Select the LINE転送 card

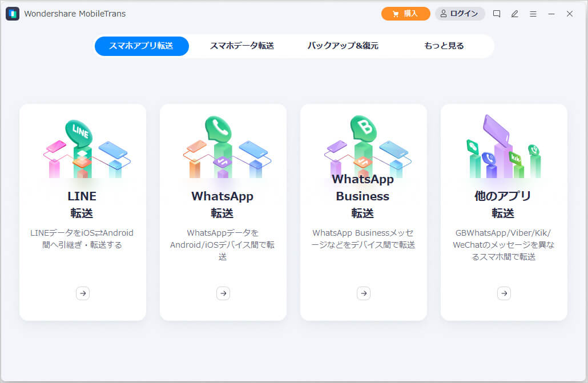pyautogui.click(x=82, y=211)
